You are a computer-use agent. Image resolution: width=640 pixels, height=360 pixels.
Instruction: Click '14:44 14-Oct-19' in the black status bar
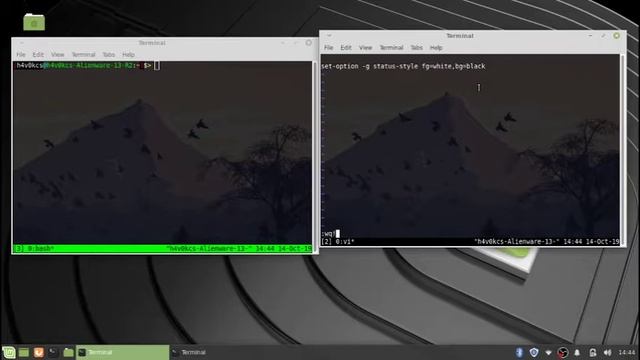591,242
